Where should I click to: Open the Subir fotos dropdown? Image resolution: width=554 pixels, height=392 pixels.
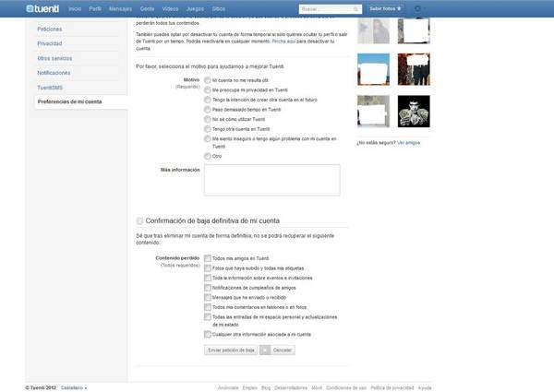click(387, 7)
